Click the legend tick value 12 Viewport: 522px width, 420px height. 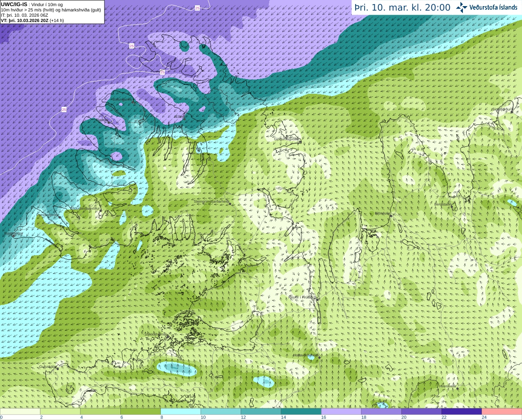[243, 417]
